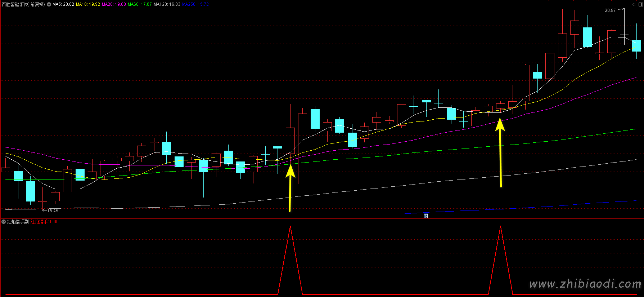Click the first red indicator spike peak
The image size is (644, 297).
coord(290,227)
